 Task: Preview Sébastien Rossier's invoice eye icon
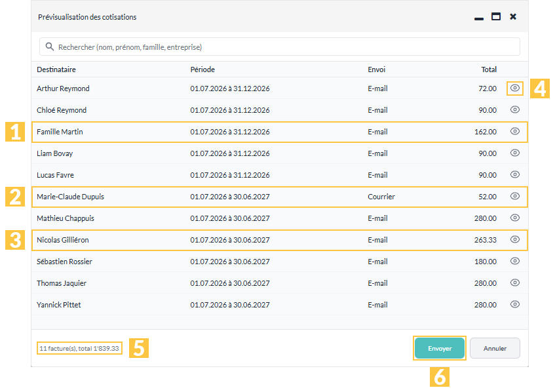click(514, 261)
